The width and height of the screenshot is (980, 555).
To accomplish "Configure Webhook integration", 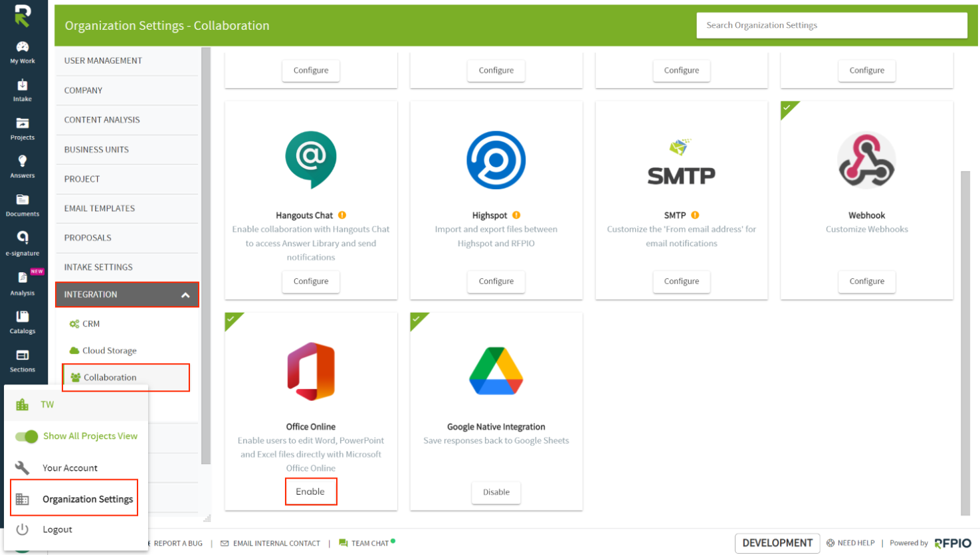I will [866, 281].
